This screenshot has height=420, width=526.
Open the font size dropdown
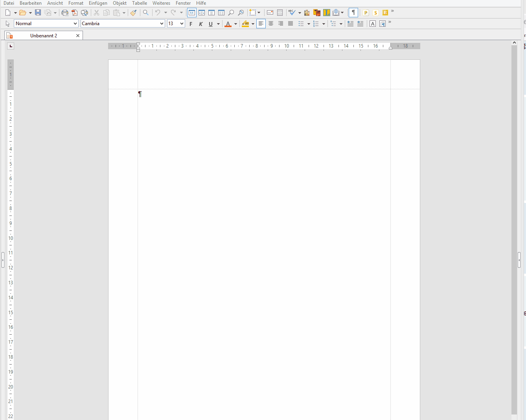coord(182,24)
